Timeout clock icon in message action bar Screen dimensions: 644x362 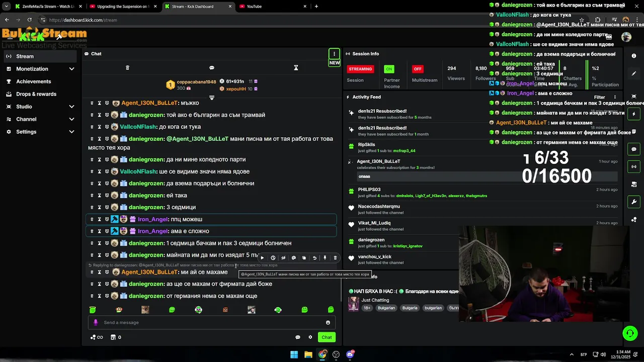click(273, 258)
